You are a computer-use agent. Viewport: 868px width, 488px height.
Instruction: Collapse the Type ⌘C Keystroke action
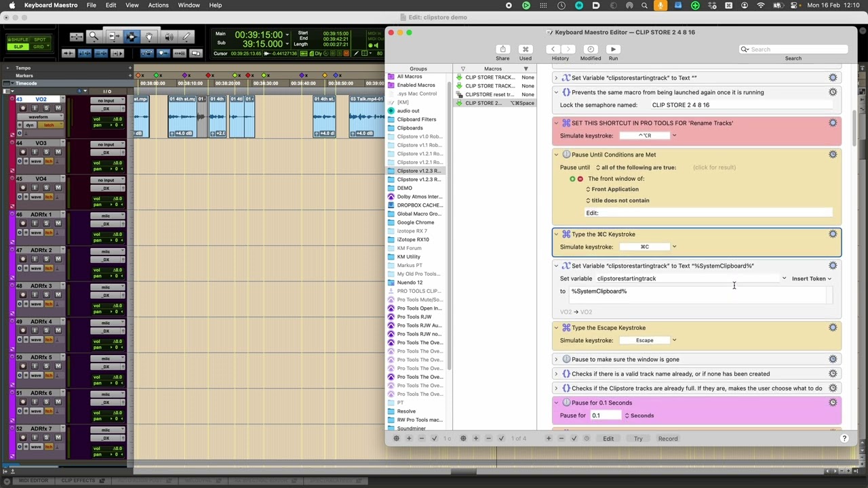pyautogui.click(x=557, y=235)
